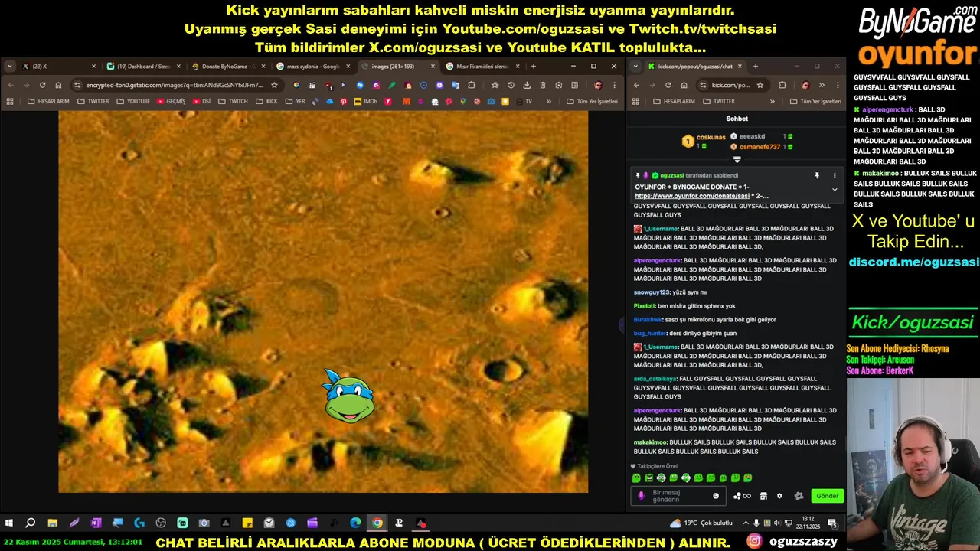Viewport: 980px width, 551px height.
Task: Open weather widget 19°C Çok bulutlu
Action: 701,523
